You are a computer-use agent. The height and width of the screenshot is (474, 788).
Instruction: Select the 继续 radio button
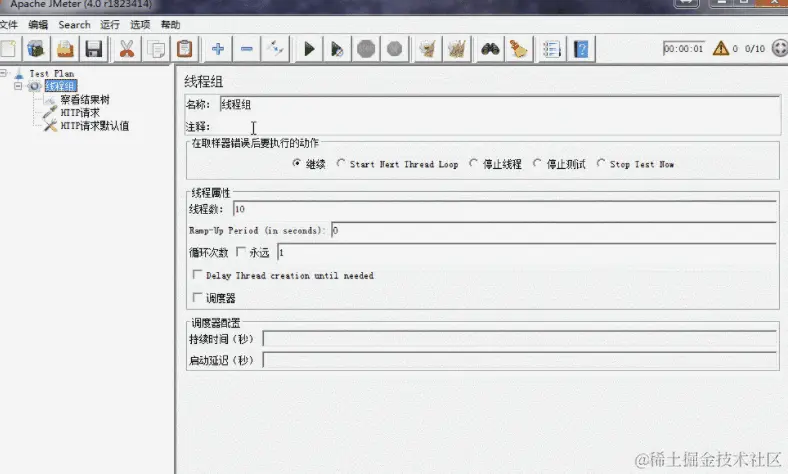tap(297, 163)
